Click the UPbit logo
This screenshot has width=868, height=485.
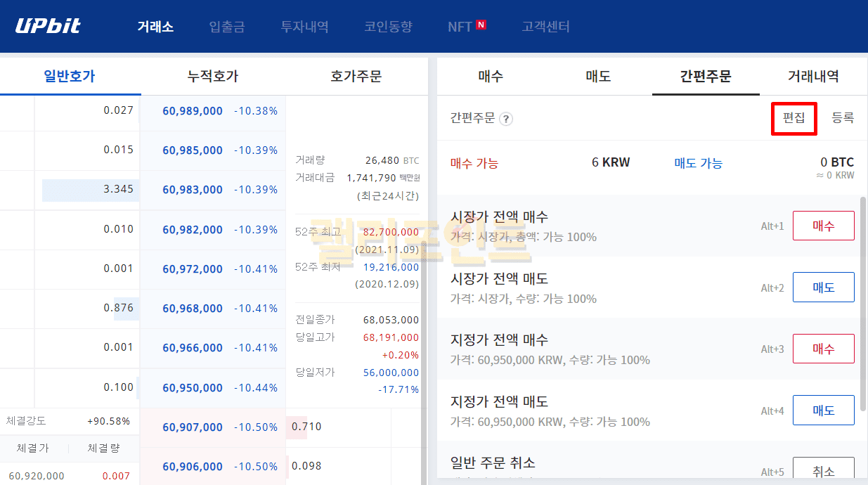(48, 27)
